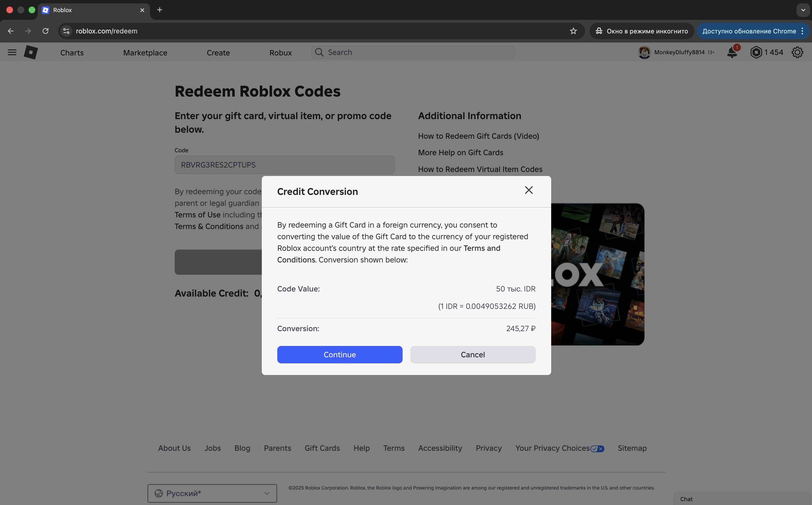Click the Chrome update available button

753,31
